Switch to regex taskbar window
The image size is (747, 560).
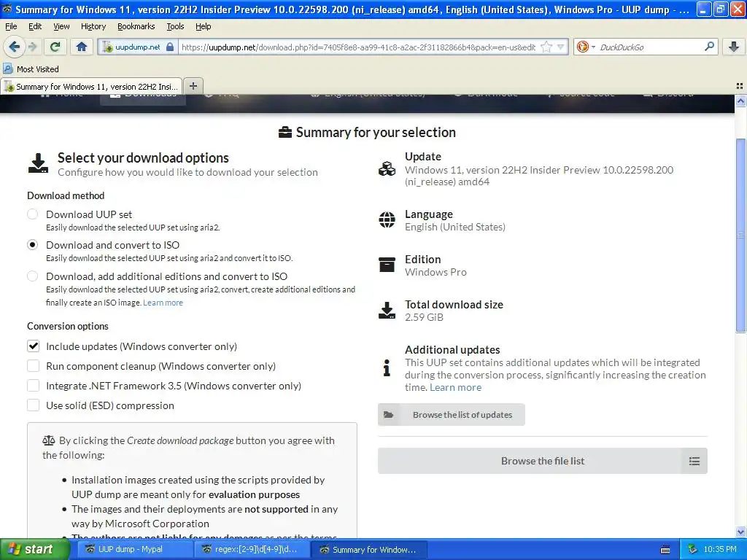pyautogui.click(x=252, y=550)
